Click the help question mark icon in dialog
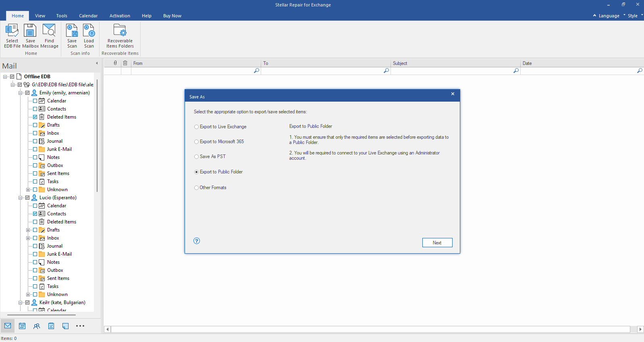The image size is (644, 342). tap(197, 241)
